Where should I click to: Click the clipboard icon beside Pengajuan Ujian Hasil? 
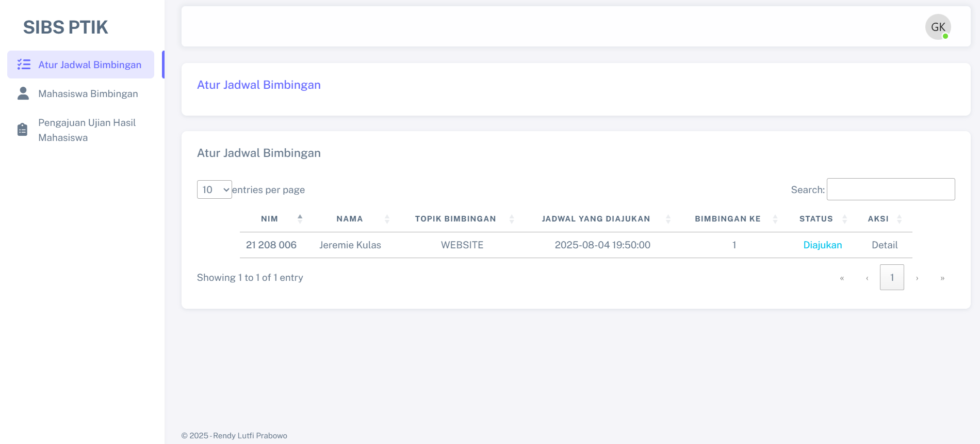click(x=22, y=130)
